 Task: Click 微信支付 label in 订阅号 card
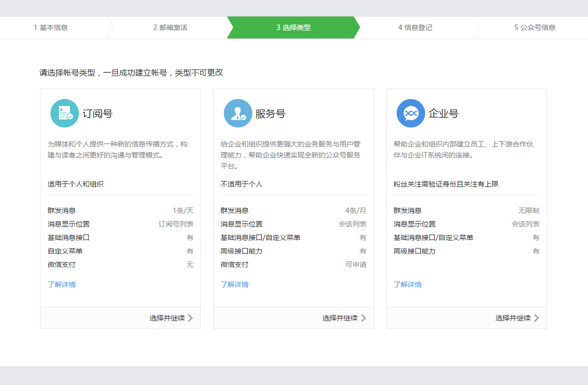(x=61, y=264)
